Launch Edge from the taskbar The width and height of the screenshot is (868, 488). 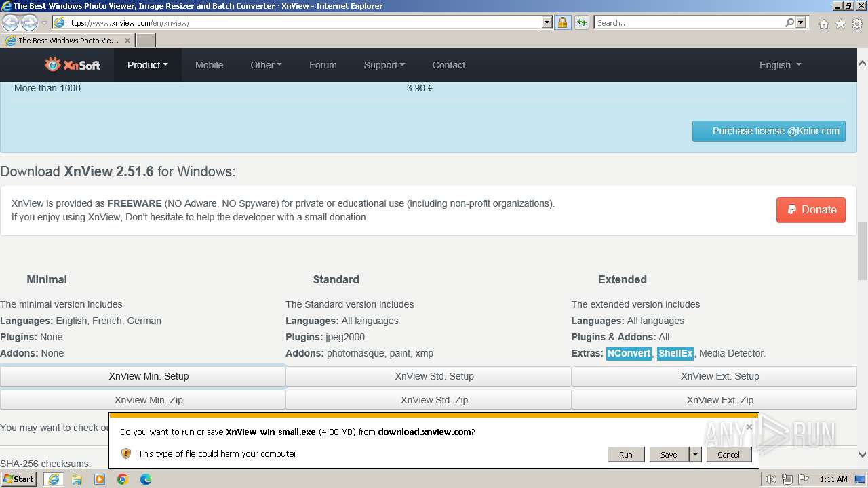point(146,479)
